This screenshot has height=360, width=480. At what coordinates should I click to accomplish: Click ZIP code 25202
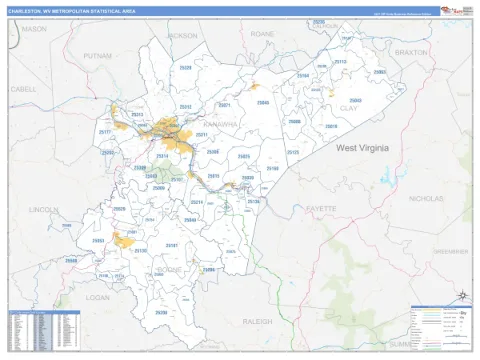click(x=108, y=152)
